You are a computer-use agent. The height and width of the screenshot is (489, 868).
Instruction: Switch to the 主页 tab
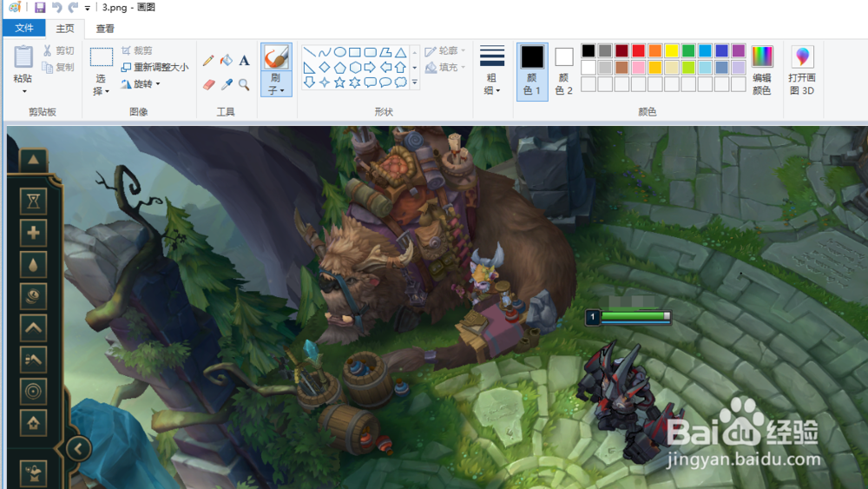click(65, 29)
